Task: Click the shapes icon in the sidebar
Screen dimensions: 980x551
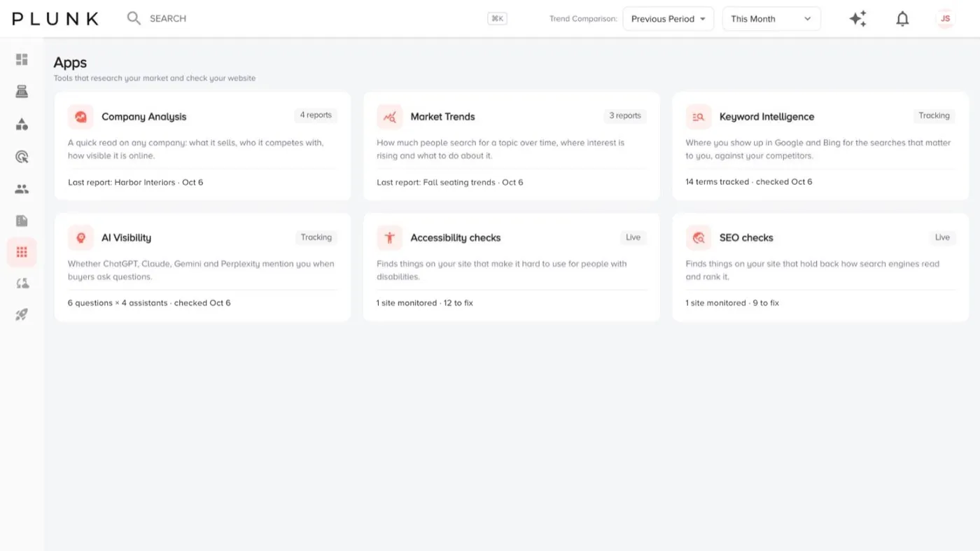Action: click(22, 124)
